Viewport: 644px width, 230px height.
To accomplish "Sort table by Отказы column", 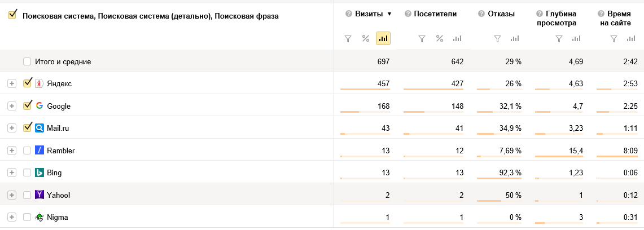I will click(x=501, y=14).
